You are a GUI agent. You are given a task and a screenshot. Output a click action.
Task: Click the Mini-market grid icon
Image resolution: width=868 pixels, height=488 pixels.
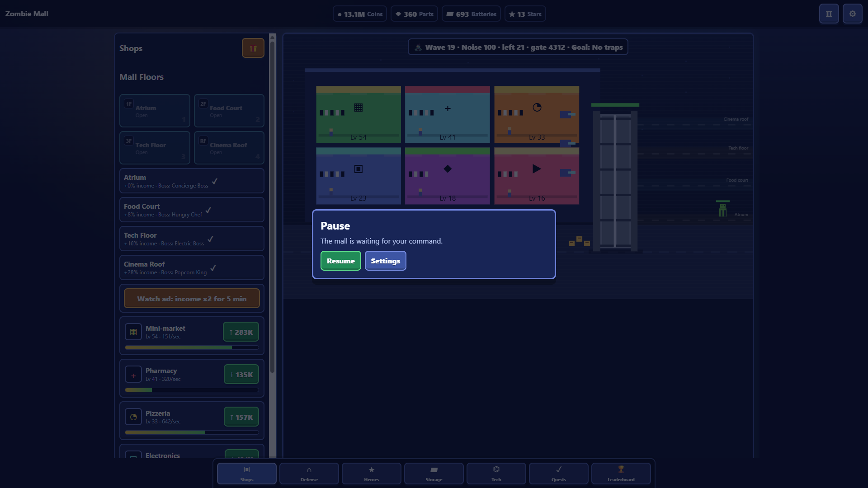pyautogui.click(x=133, y=332)
